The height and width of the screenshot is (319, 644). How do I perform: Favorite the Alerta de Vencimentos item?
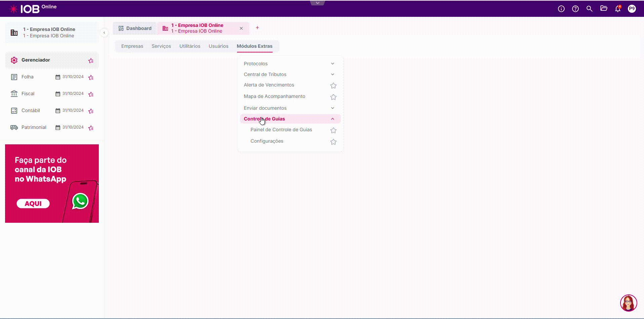click(x=333, y=85)
